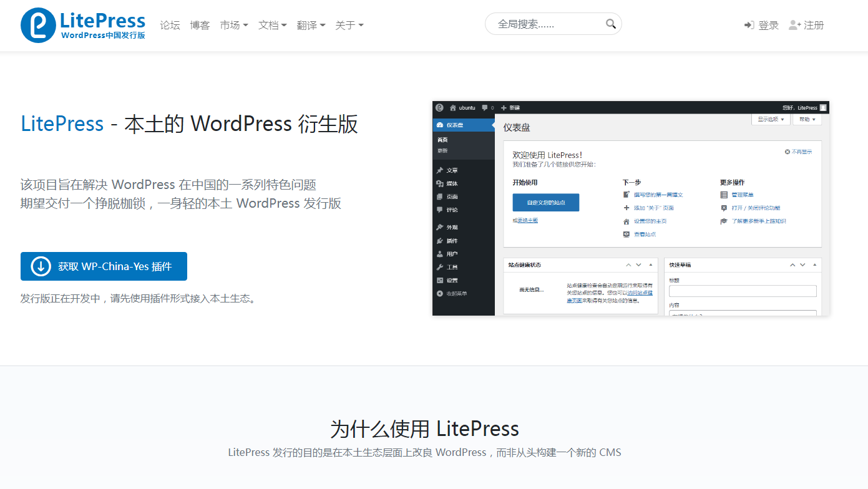Image resolution: width=868 pixels, height=489 pixels.
Task: Collapse the 站点健康状态 panel triangle
Action: pyautogui.click(x=651, y=265)
